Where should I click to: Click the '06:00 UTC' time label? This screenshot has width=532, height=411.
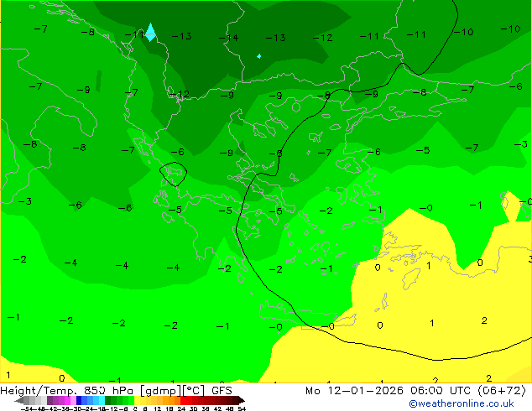click(441, 390)
